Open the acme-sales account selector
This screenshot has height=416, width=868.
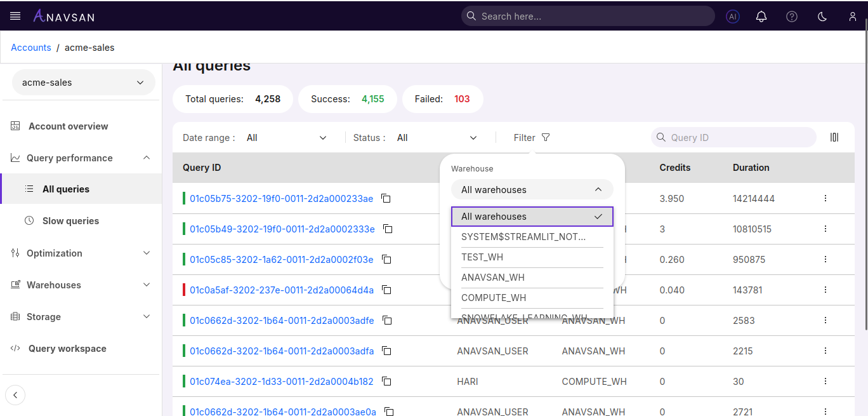[83, 83]
